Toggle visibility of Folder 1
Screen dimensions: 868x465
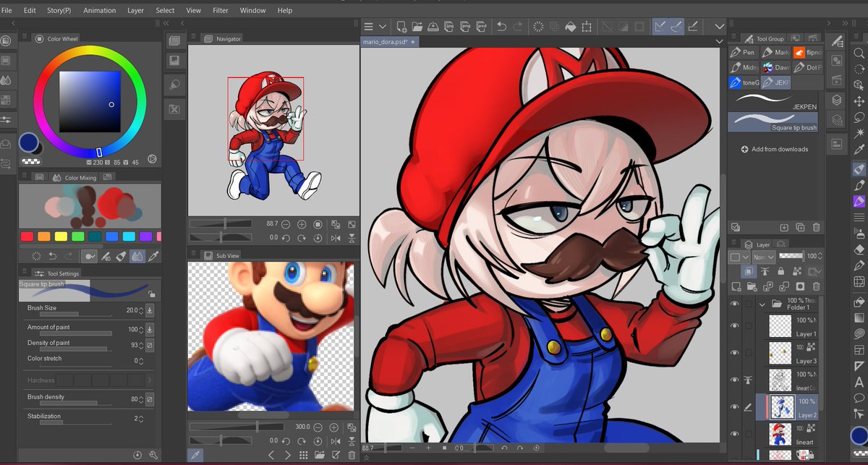735,304
